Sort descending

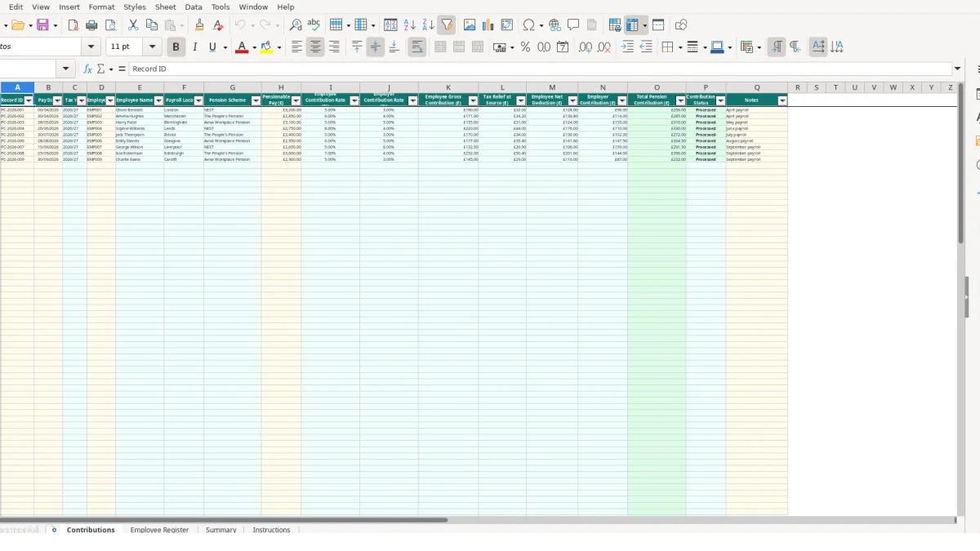click(428, 25)
